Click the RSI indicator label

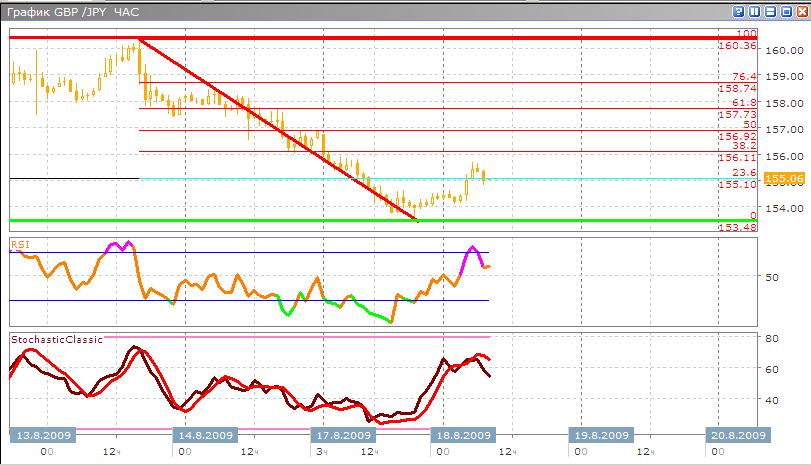coord(20,243)
